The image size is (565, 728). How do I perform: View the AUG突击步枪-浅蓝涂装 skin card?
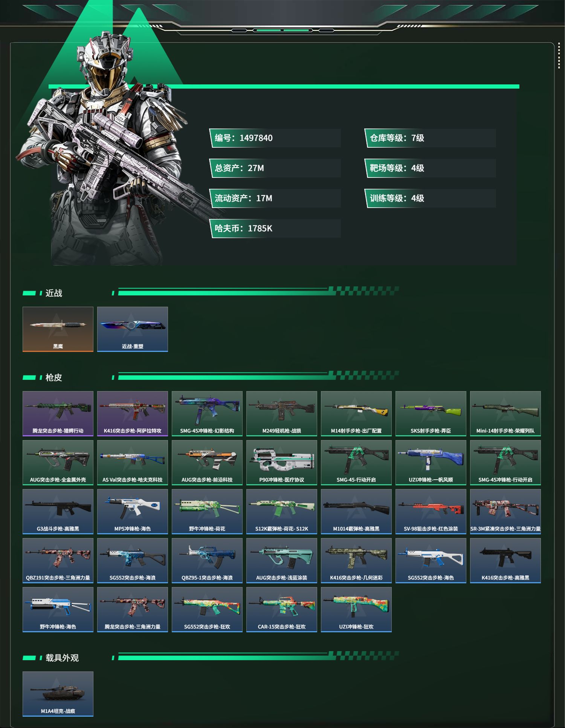(x=282, y=561)
